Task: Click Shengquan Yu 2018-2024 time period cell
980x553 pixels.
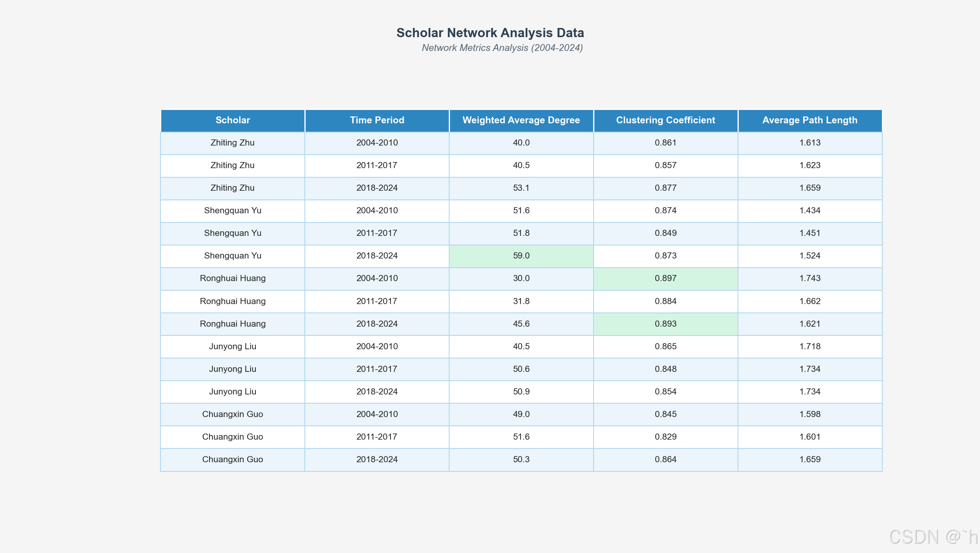Action: (x=377, y=256)
